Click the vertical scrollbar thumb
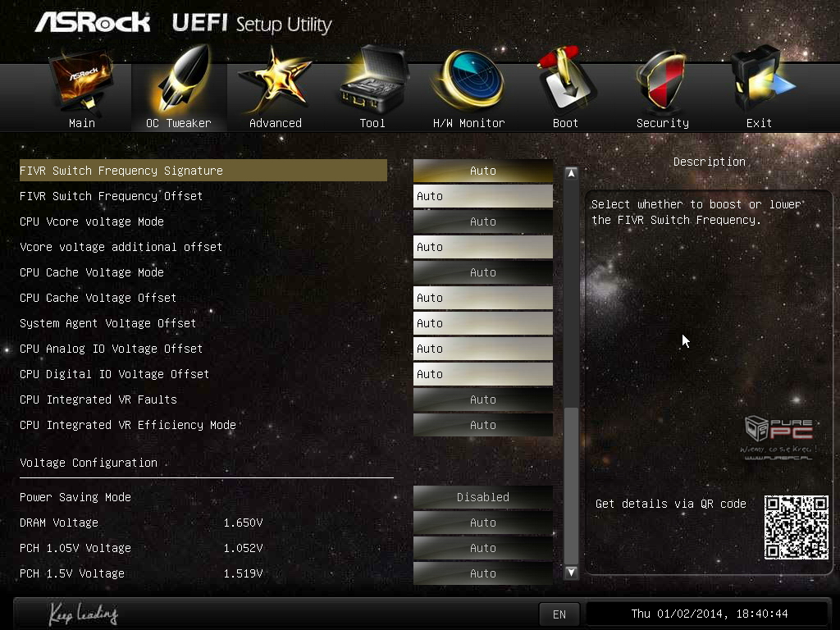 (x=571, y=486)
